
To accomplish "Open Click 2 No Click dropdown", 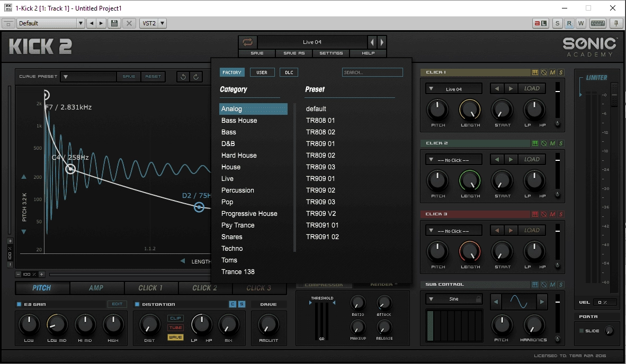I will (x=453, y=160).
